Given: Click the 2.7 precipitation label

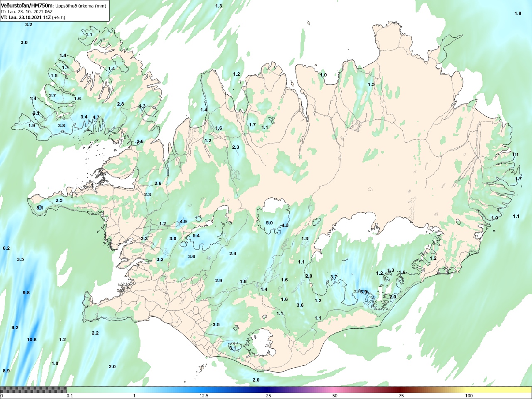Looking at the screenshot, I should [x=52, y=96].
